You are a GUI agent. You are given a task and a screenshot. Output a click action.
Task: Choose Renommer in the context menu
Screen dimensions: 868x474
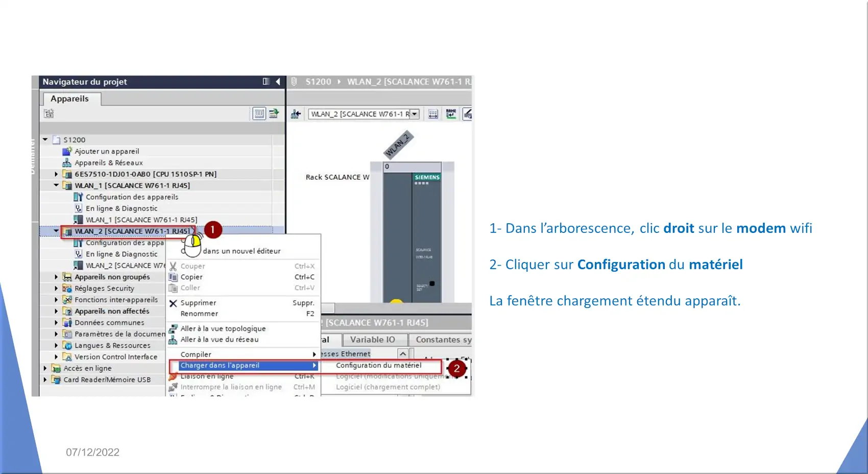pyautogui.click(x=243, y=314)
